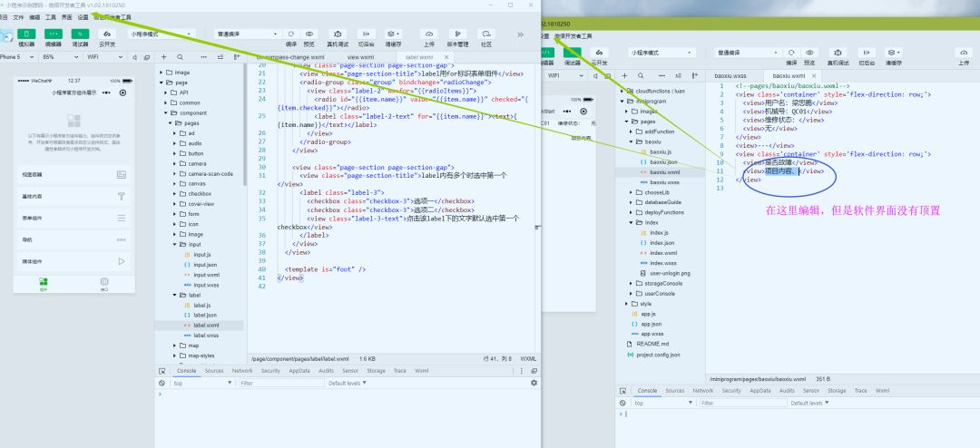This screenshot has width=980, height=448.
Task: Open the 工具 menu in left window
Action: click(x=51, y=17)
